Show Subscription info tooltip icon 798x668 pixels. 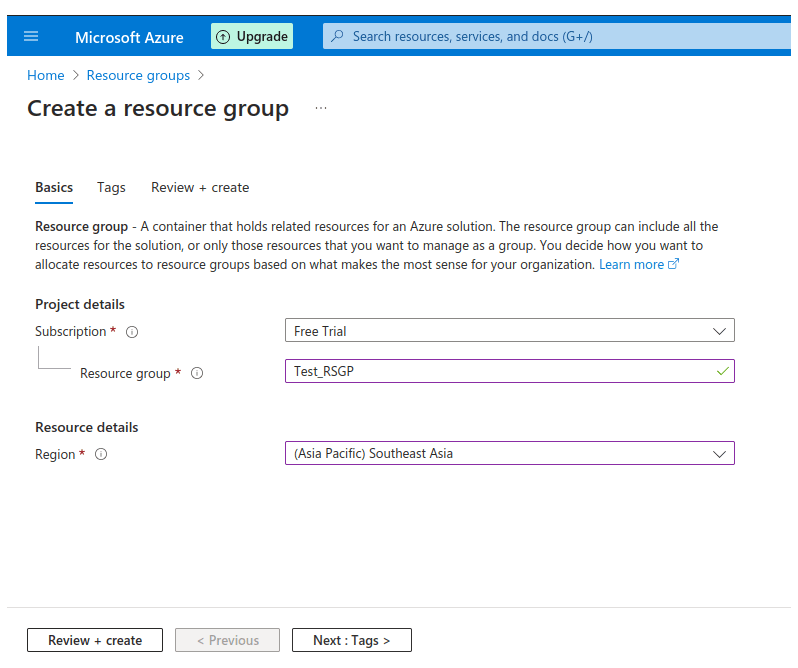[x=132, y=332]
